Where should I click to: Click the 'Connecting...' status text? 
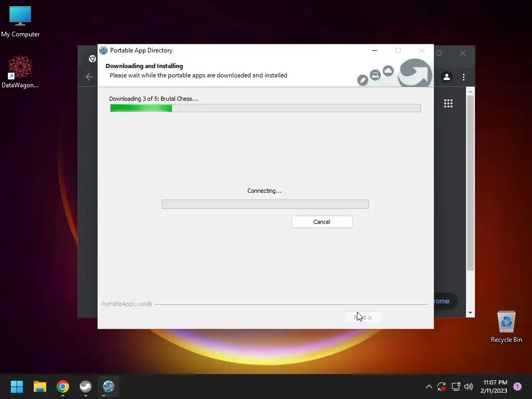coord(264,191)
